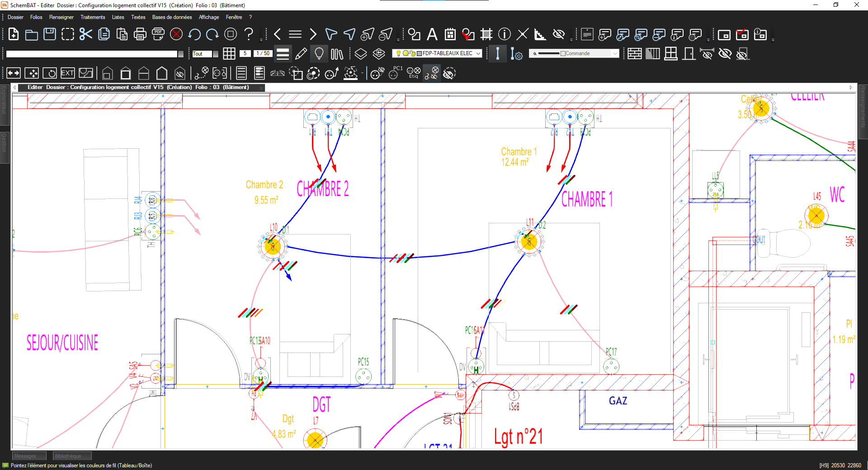Toggle door visibility hidden-eye icon
This screenshot has height=470, width=868.
point(742,54)
